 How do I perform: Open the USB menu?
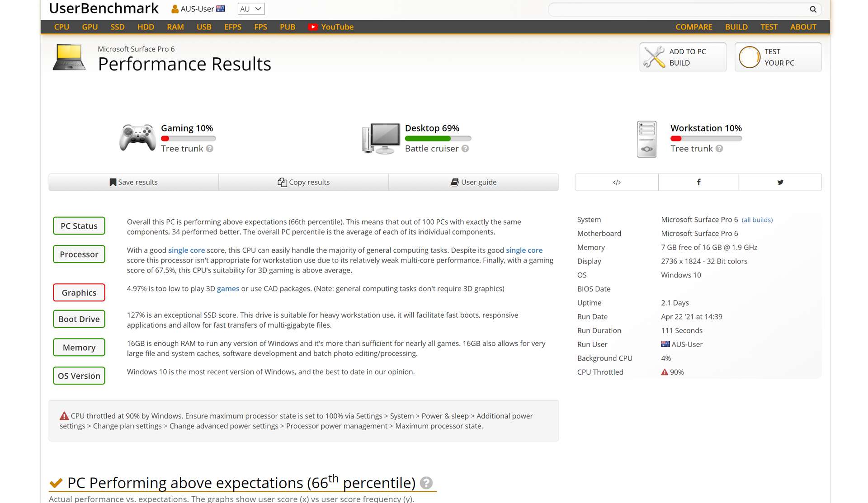tap(204, 27)
